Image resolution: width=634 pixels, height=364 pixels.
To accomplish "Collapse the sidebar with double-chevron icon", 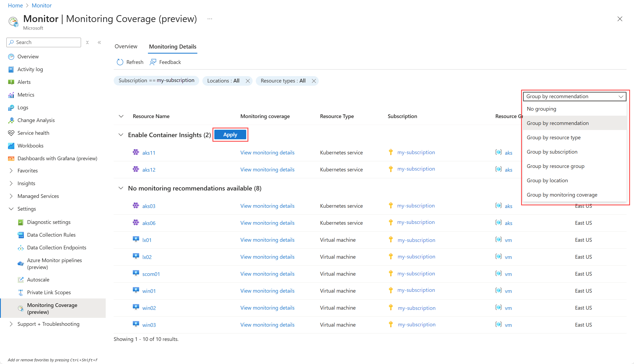I will click(99, 42).
